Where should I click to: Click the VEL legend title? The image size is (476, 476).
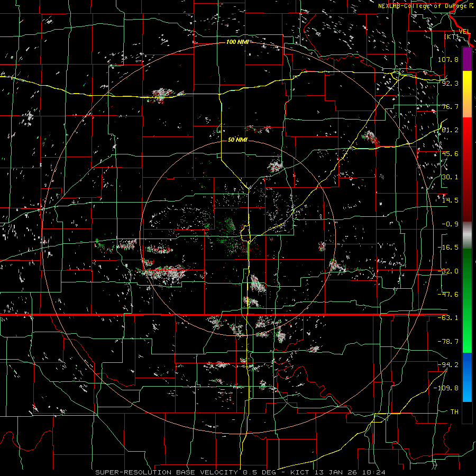[464, 32]
